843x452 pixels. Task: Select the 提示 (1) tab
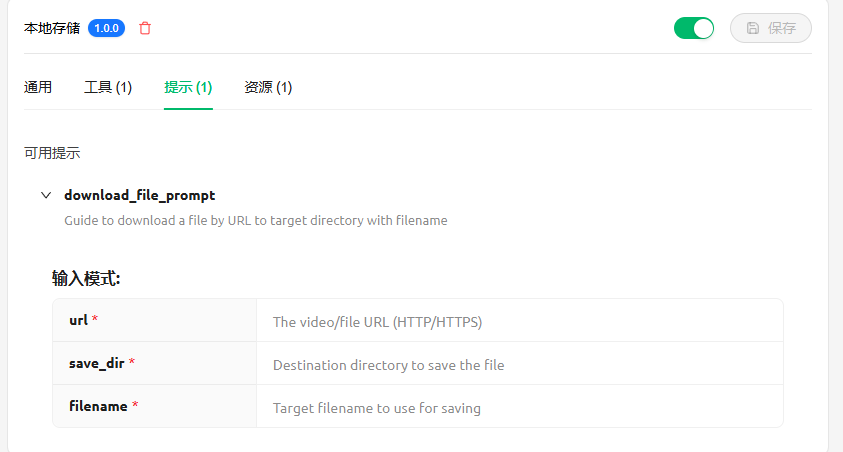188,87
